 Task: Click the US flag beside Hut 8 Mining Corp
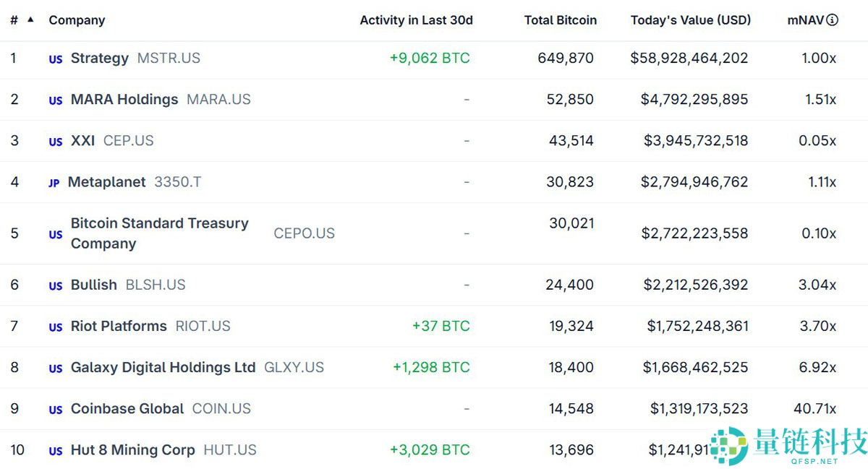(x=55, y=451)
